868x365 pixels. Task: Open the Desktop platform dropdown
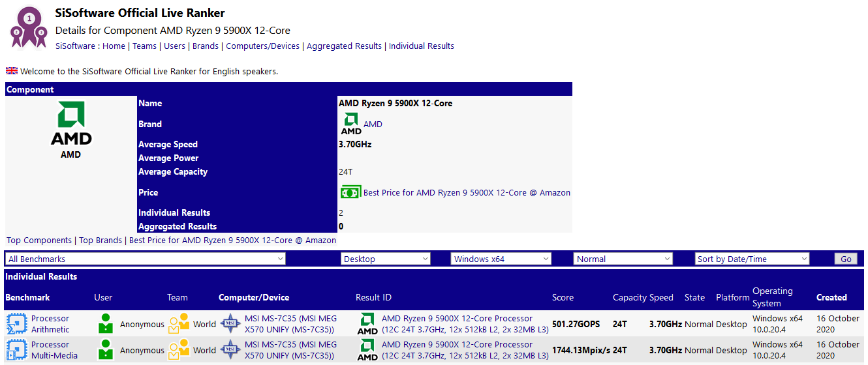tap(385, 259)
